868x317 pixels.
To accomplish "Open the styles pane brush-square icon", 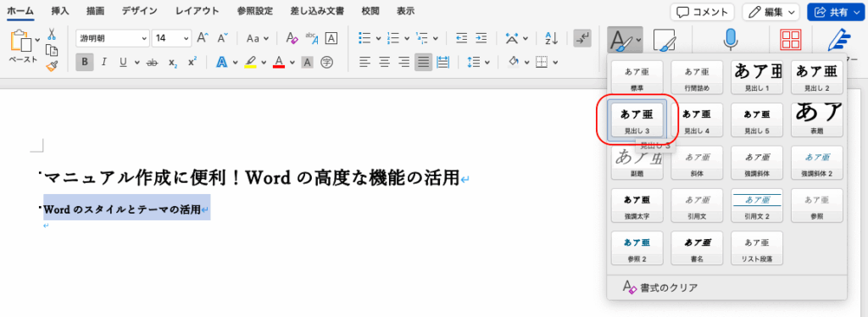I will (x=665, y=41).
